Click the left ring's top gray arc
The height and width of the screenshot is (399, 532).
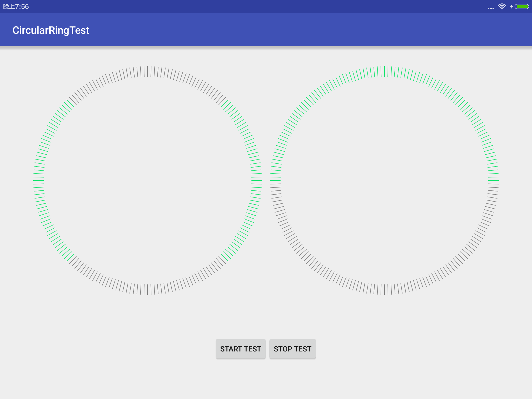pyautogui.click(x=148, y=71)
